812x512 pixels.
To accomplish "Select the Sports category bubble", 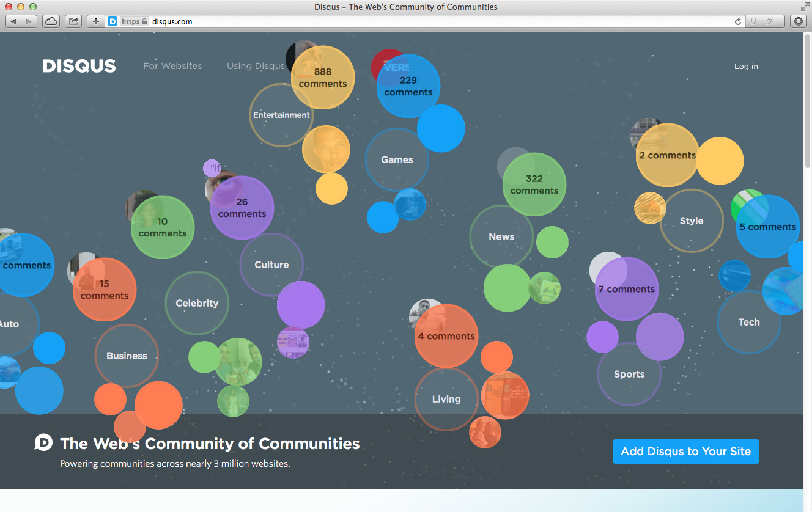I will pos(629,374).
